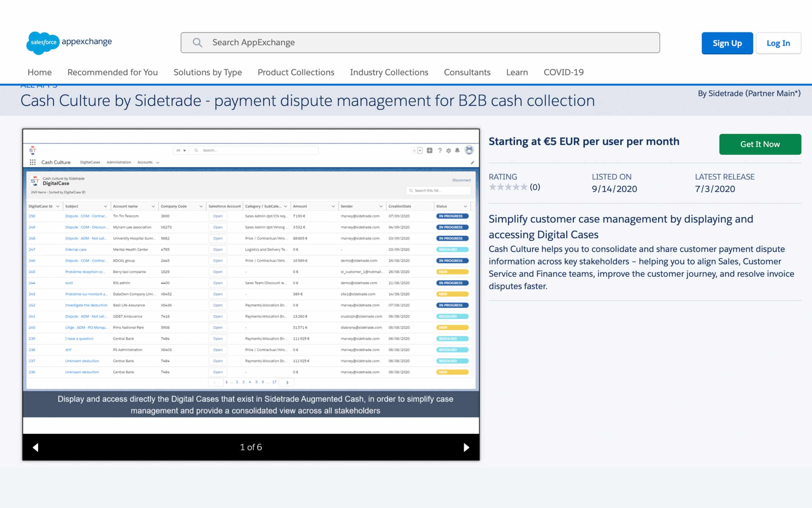The height and width of the screenshot is (508, 812).
Task: Select the DigitalCases tab in preview
Action: [90, 162]
